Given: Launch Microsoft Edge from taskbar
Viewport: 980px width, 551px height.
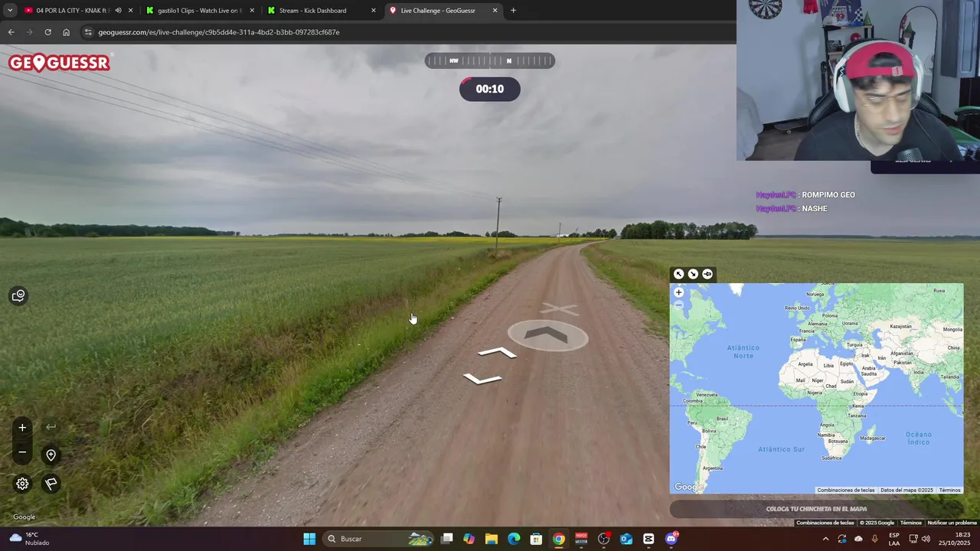Looking at the screenshot, I should pyautogui.click(x=514, y=539).
